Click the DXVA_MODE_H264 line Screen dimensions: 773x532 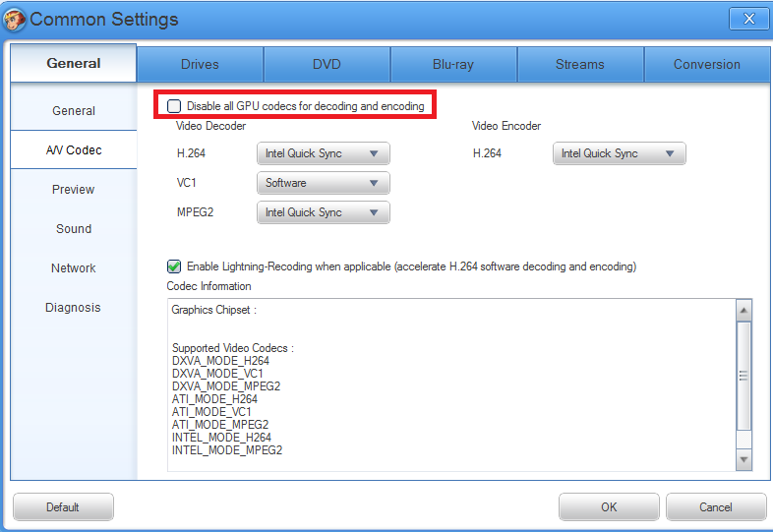[220, 361]
